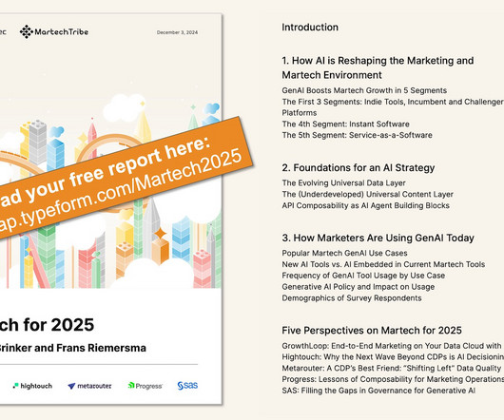Viewport: 504px width, 420px height.
Task: Click 'GenAI Boosts Martech Growth in 5 Segments'
Action: (x=364, y=90)
